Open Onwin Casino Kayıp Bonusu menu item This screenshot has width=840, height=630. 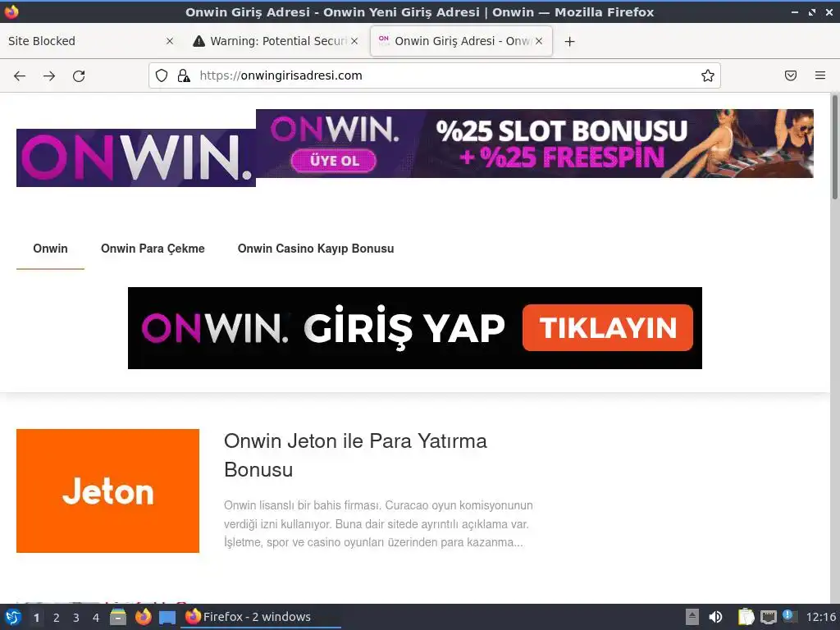tap(316, 249)
